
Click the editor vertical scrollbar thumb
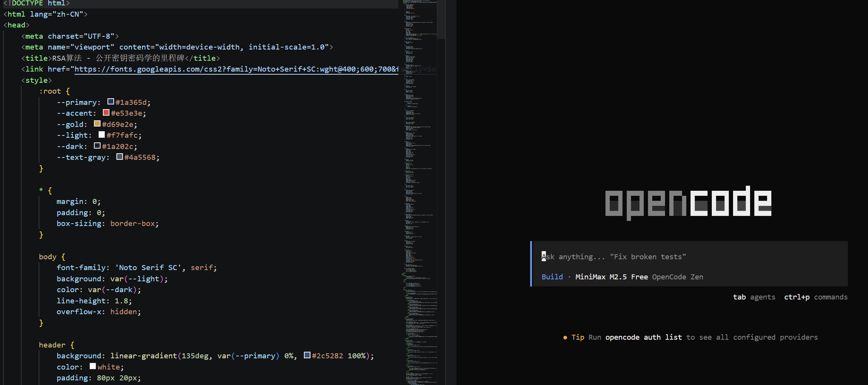click(x=441, y=19)
